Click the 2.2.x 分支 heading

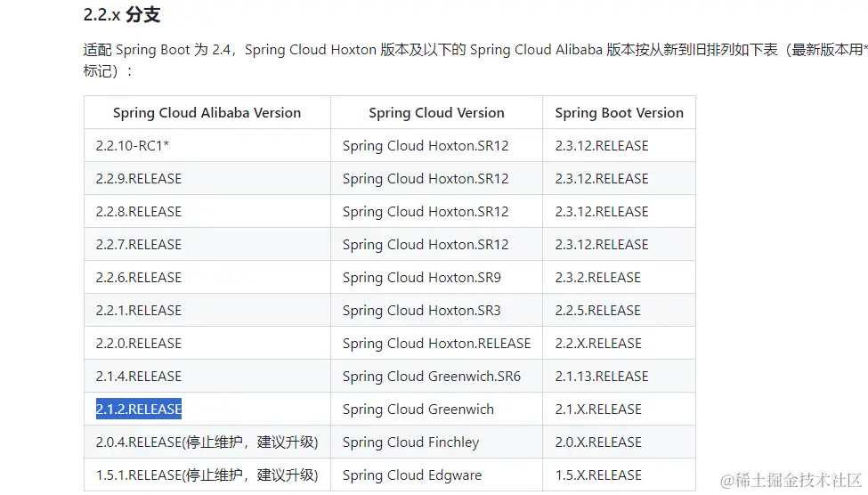pyautogui.click(x=122, y=15)
